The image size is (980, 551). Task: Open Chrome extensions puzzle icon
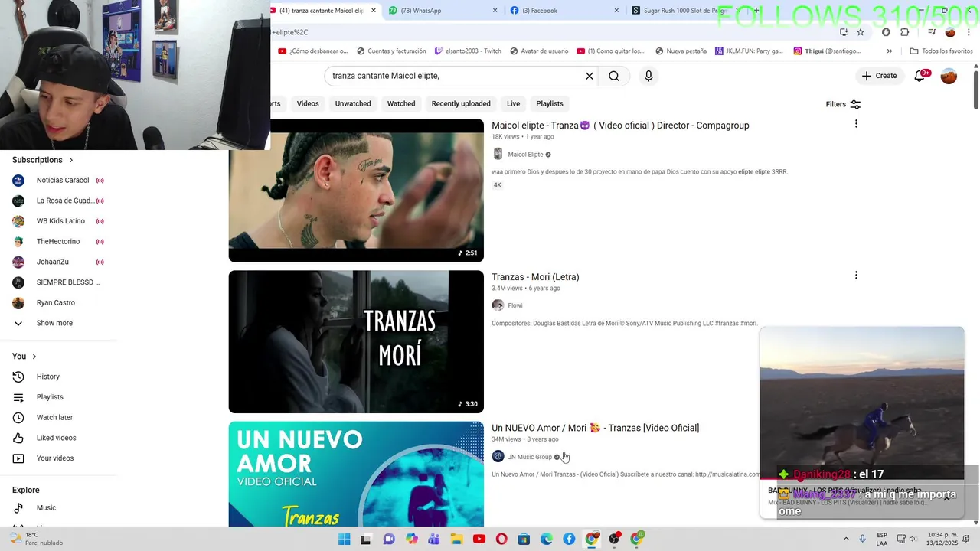pyautogui.click(x=905, y=32)
